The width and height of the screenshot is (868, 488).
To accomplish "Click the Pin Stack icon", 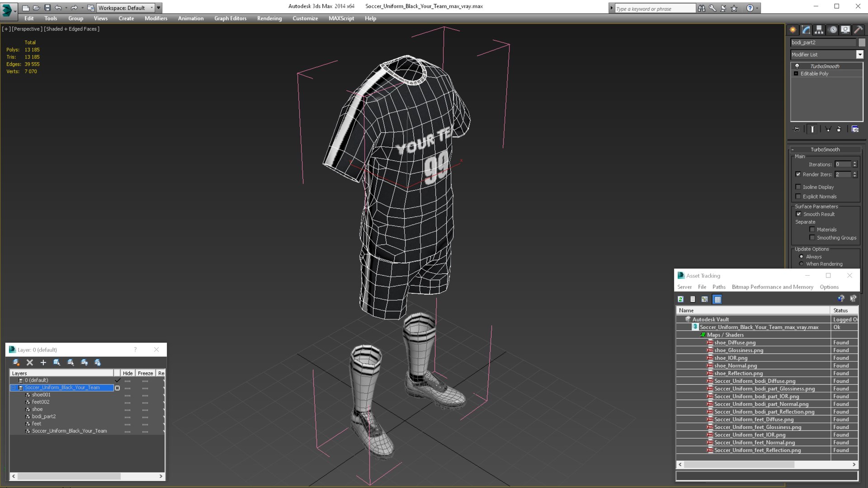I will (x=797, y=129).
